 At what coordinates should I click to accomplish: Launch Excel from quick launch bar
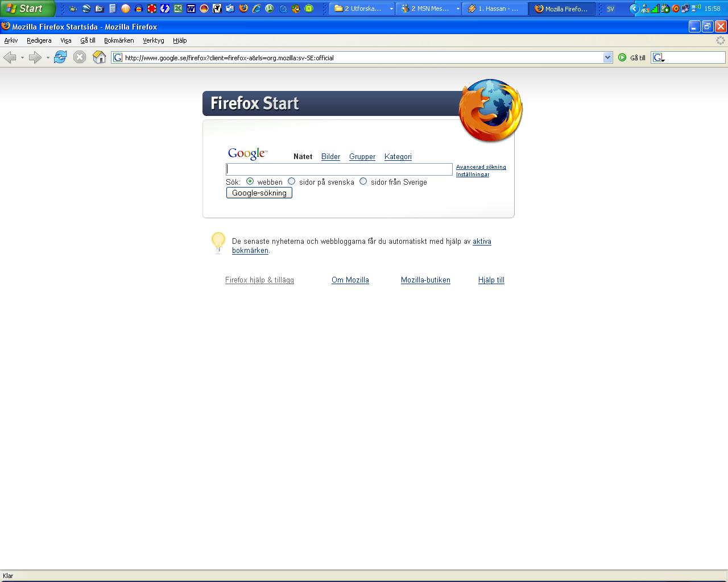tap(177, 9)
